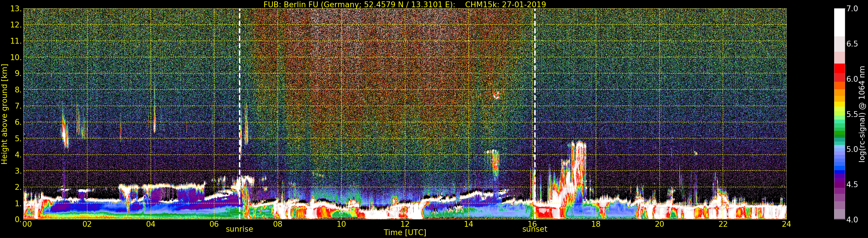Click the rainbow colorbar scale
This screenshot has width=868, height=238.
839,114
